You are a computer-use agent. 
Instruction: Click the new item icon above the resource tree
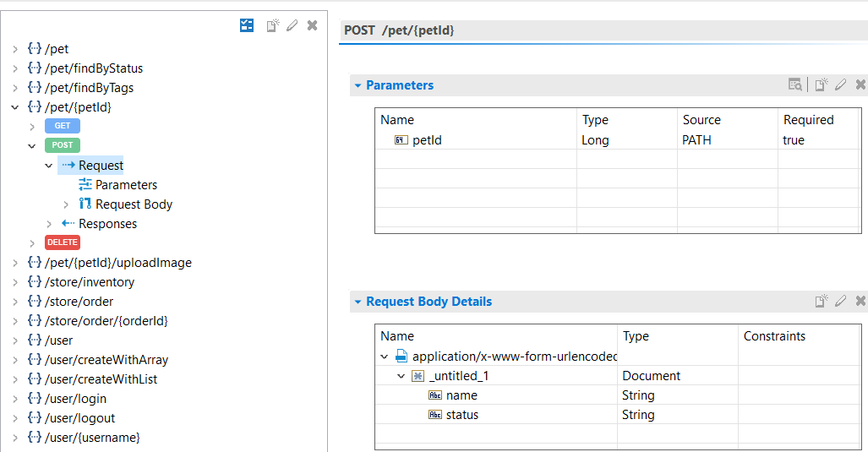click(x=273, y=25)
